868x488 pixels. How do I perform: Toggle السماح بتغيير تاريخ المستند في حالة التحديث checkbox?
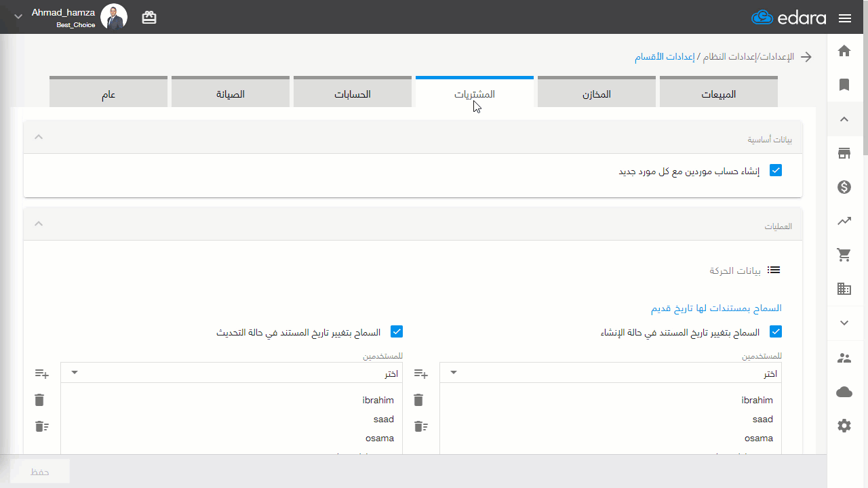[x=397, y=332]
